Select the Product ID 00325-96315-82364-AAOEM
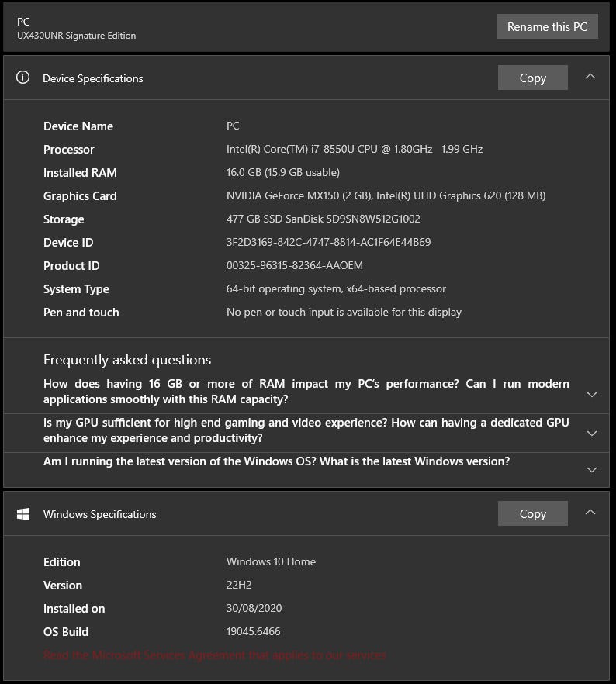This screenshot has height=684, width=616. (295, 265)
